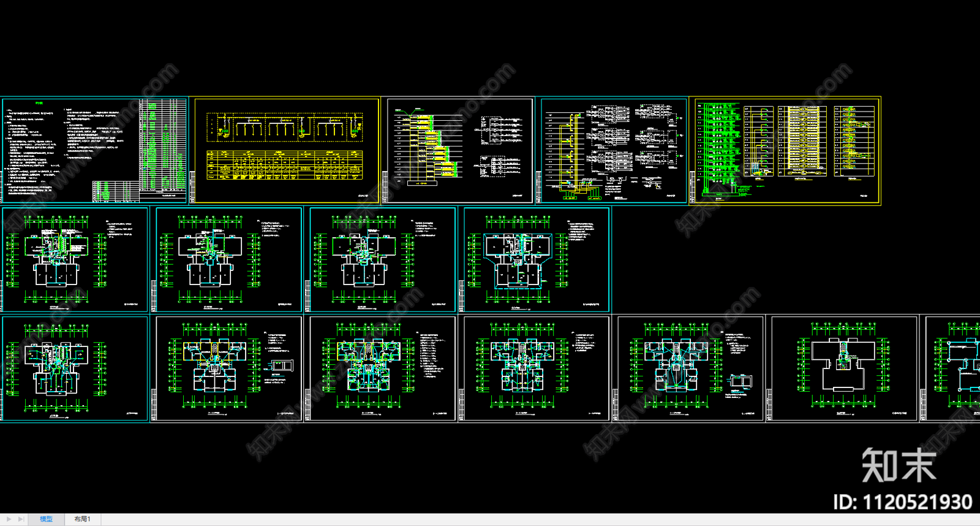Viewport: 980px width, 526px height.
Task: Select the yellow distribution diagram with table
Action: [287, 150]
